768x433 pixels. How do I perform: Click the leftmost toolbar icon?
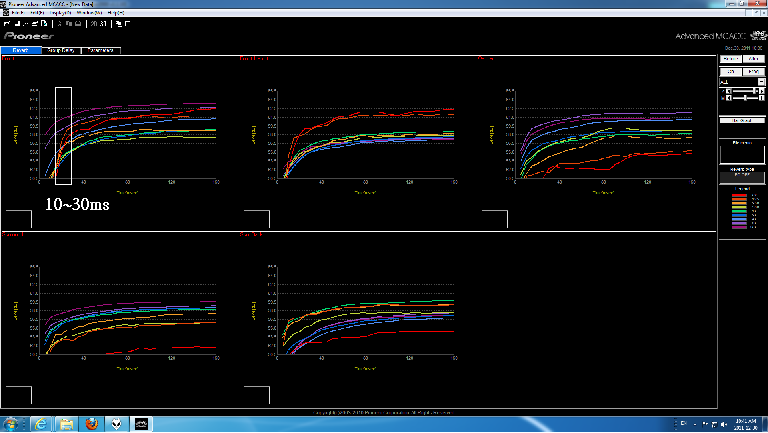tap(6, 24)
